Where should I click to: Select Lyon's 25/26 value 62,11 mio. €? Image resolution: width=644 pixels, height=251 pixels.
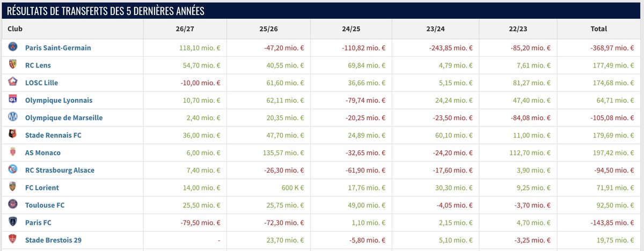tap(285, 100)
